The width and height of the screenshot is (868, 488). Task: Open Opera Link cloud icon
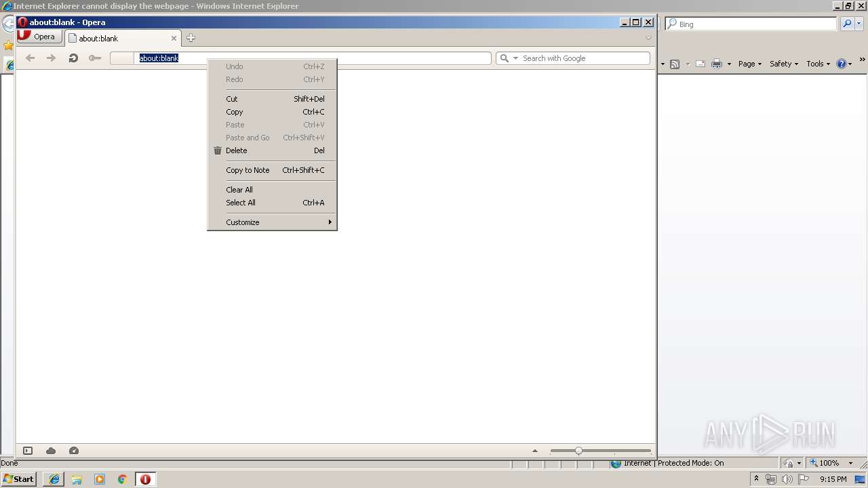click(51, 451)
